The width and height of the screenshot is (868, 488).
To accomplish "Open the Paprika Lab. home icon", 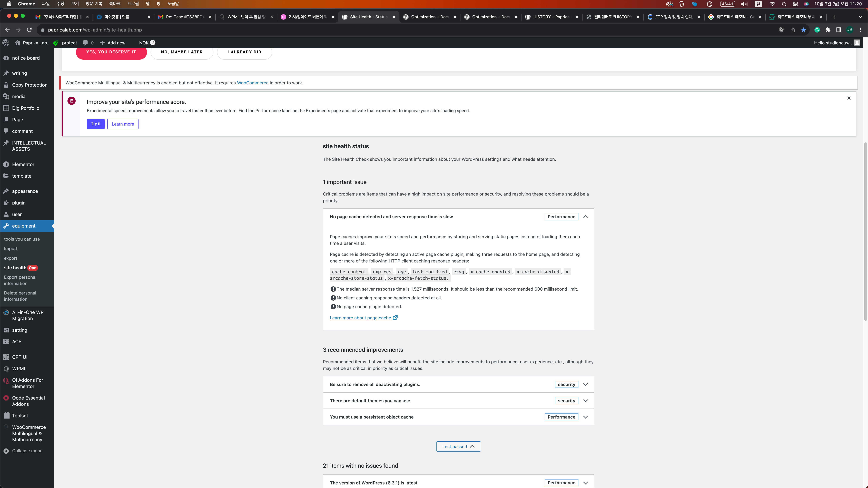I will [17, 43].
